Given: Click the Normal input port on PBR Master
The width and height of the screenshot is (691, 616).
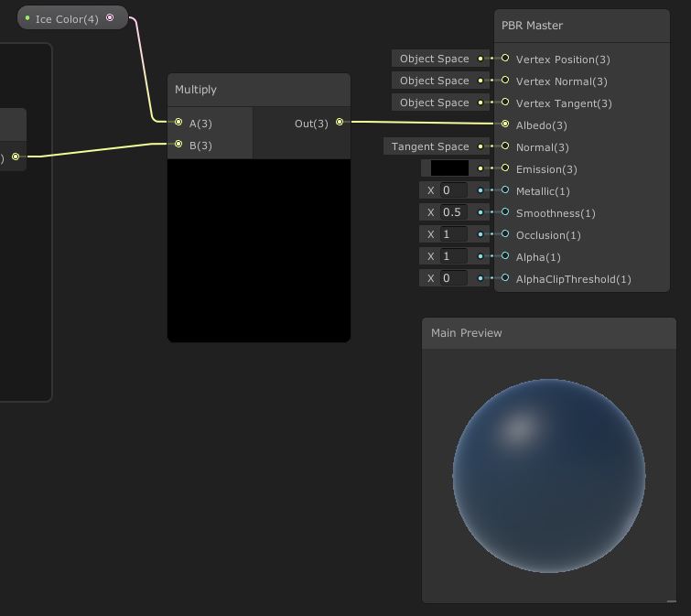Looking at the screenshot, I should [504, 146].
